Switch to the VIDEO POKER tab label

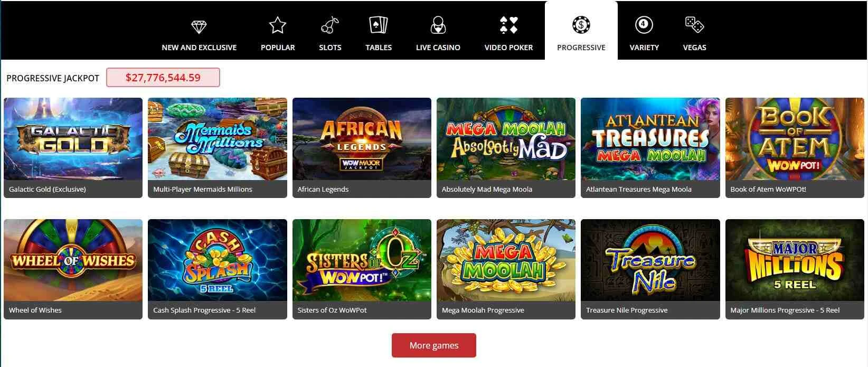[508, 48]
